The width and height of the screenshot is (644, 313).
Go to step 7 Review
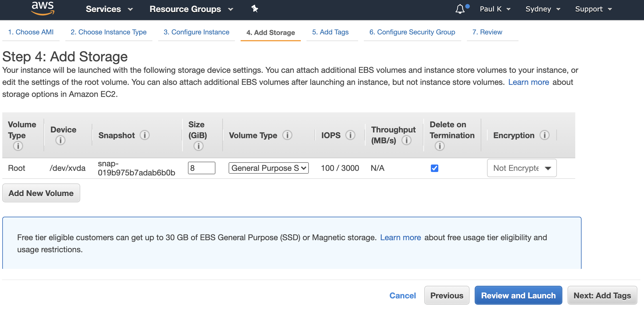pos(487,32)
